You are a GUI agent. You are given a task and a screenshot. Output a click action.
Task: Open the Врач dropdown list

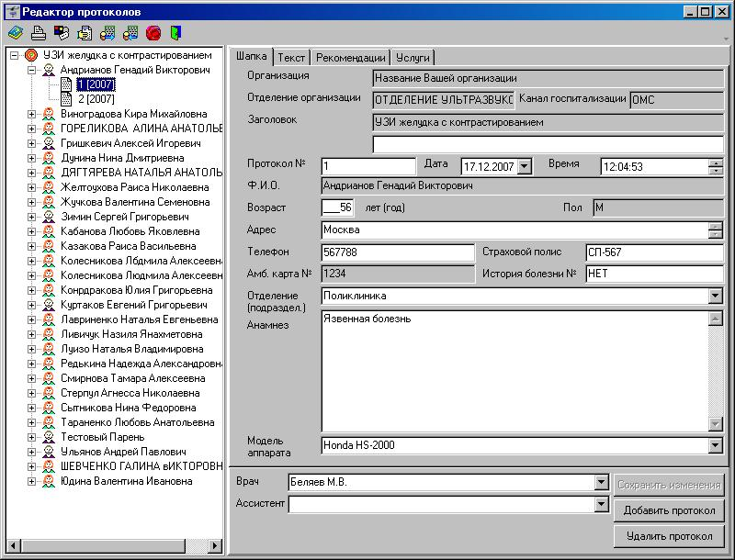pyautogui.click(x=601, y=482)
